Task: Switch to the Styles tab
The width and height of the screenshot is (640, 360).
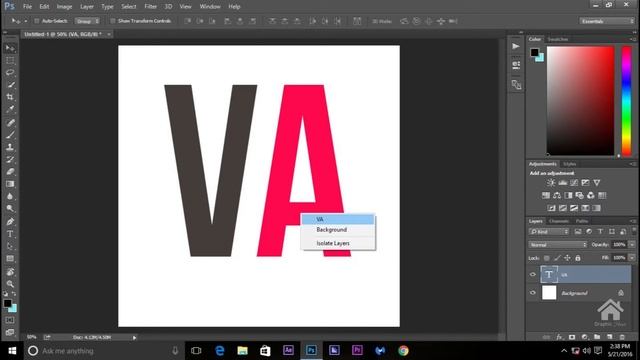Action: point(569,164)
